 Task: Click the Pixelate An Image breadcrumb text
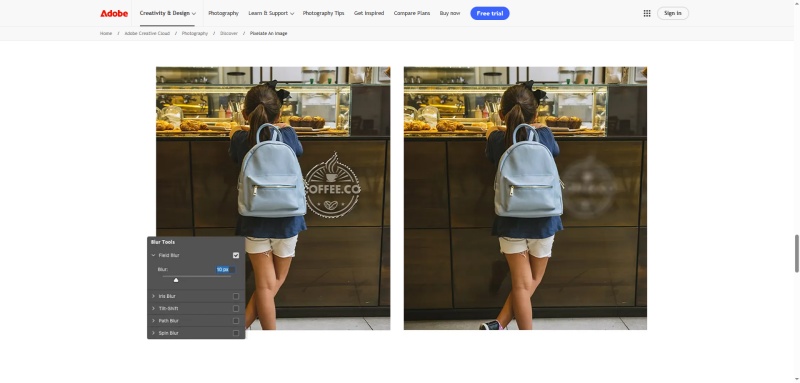[x=268, y=33]
